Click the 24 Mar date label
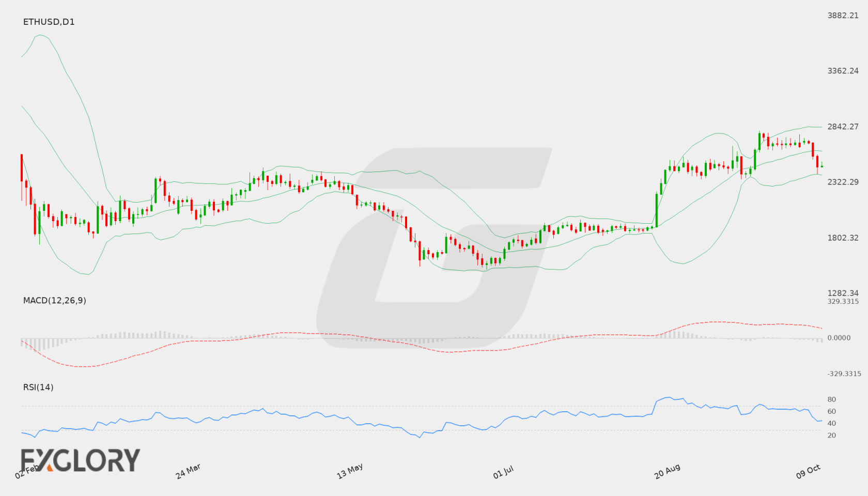The height and width of the screenshot is (496, 868). coord(188,471)
